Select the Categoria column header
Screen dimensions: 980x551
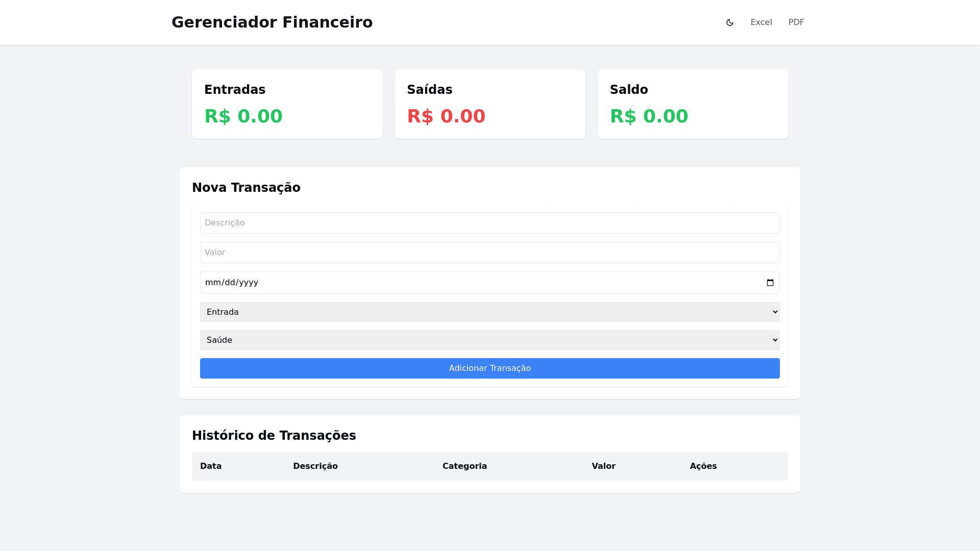pos(464,466)
